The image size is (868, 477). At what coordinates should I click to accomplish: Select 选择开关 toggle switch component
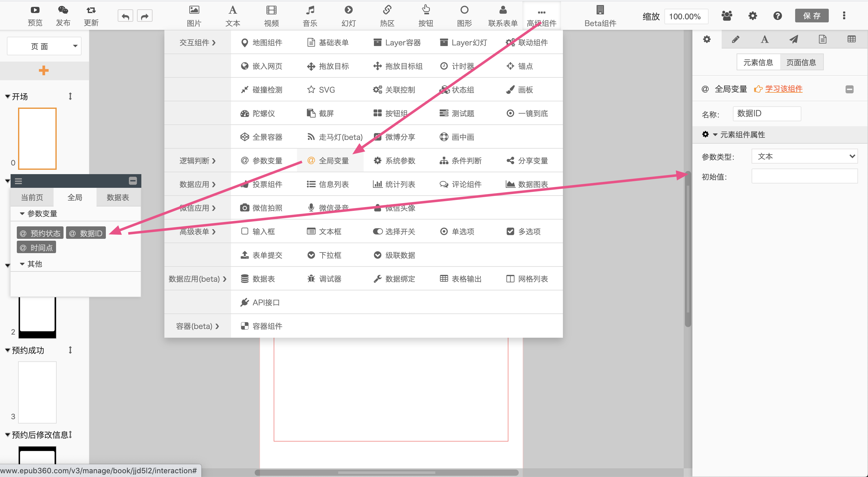pyautogui.click(x=394, y=232)
